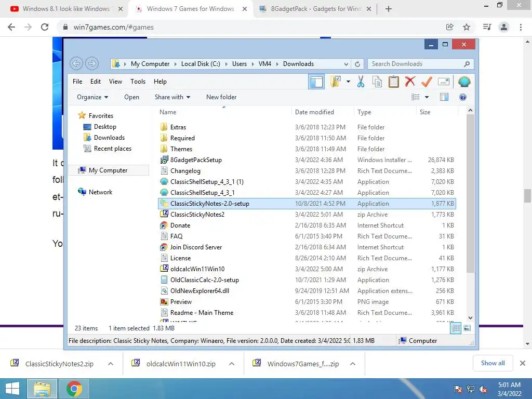Viewport: 532px width, 399px height.
Task: Sort by the Name column header
Action: [x=224, y=112]
